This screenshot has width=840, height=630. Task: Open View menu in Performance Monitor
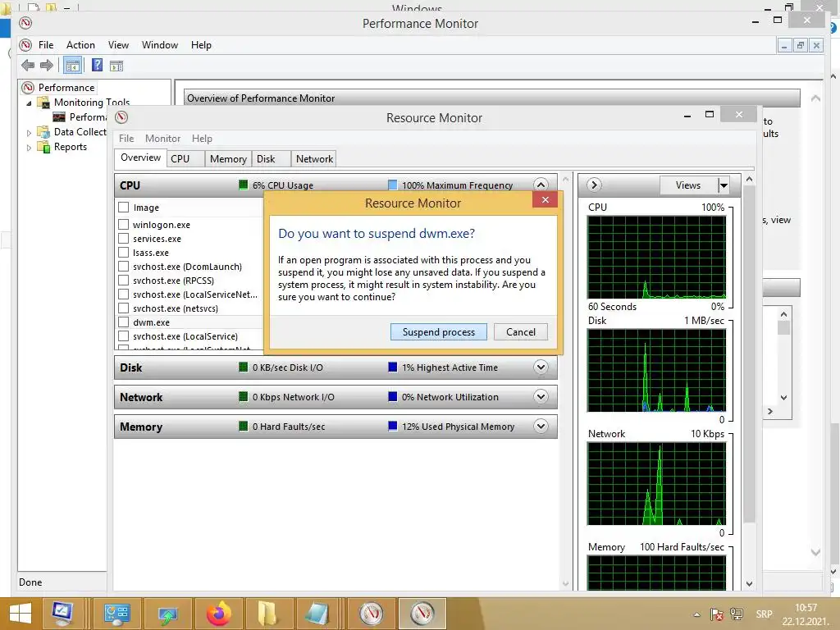pos(118,45)
